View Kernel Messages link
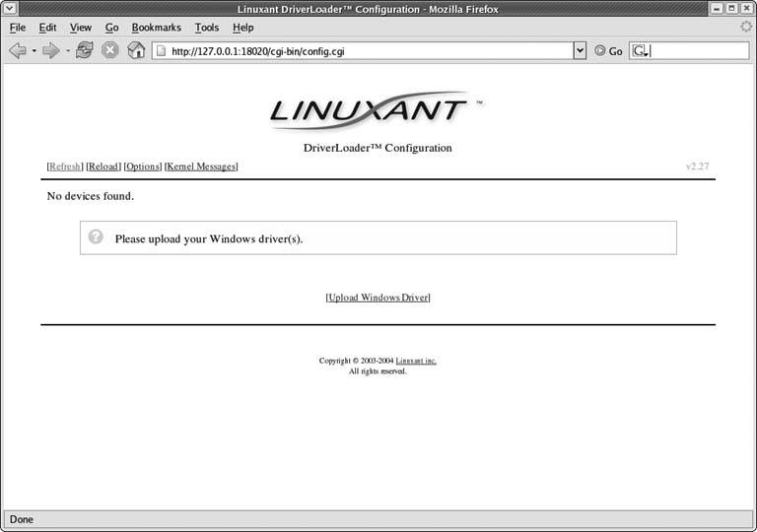Viewport: 757px width, 532px height. point(201,166)
